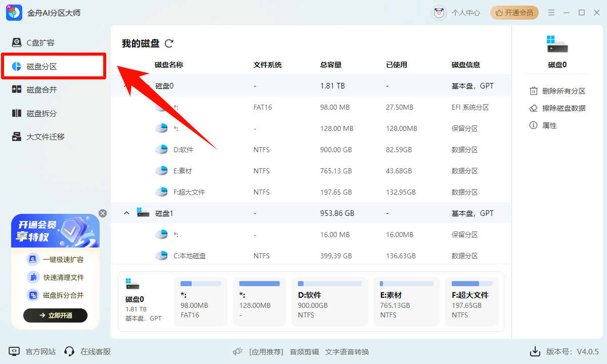Choose 擦除磁盘数据 eraser option
The height and width of the screenshot is (364, 607).
pos(557,108)
